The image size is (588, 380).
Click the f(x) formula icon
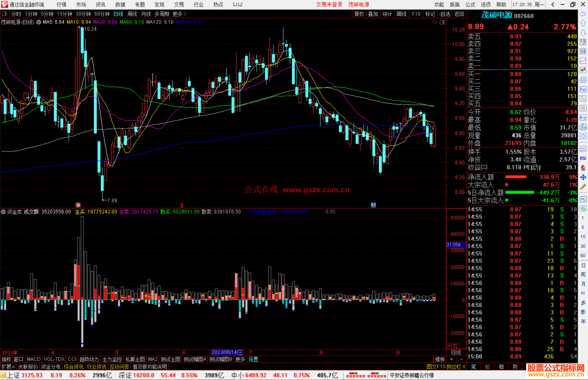pos(583,127)
